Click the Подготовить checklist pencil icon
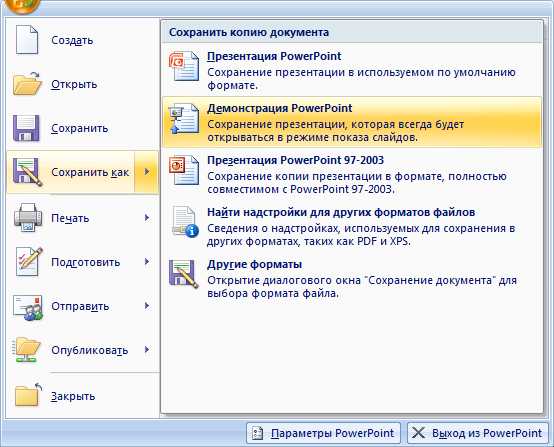 [x=28, y=262]
